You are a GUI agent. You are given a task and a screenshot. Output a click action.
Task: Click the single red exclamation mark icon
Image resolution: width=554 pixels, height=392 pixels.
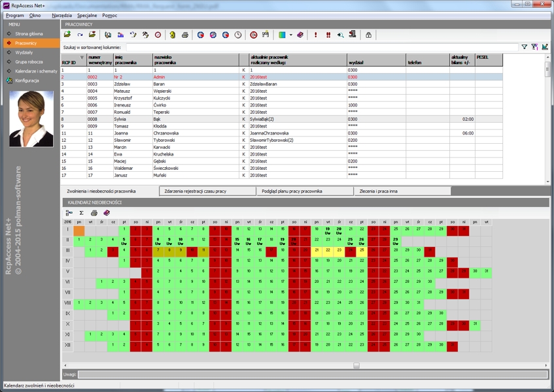[x=316, y=35]
